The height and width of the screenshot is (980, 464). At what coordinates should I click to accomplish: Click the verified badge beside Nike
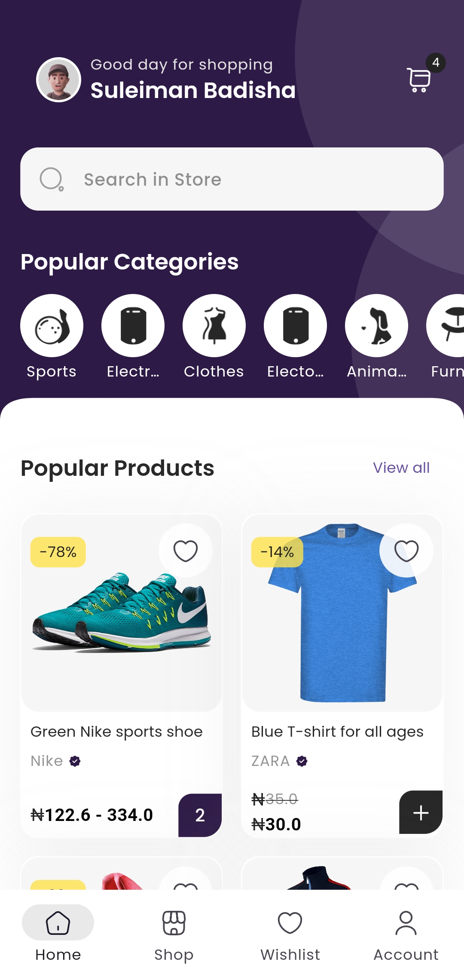click(75, 761)
